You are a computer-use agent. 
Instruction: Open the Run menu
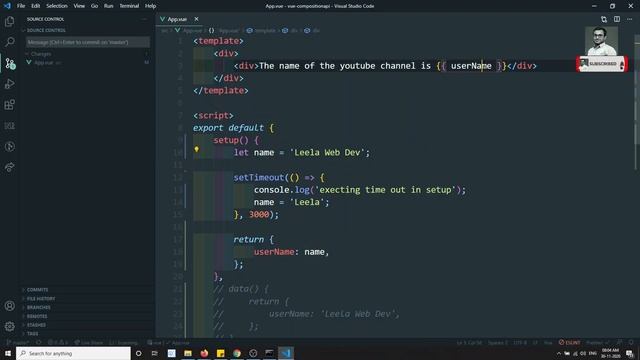108,6
